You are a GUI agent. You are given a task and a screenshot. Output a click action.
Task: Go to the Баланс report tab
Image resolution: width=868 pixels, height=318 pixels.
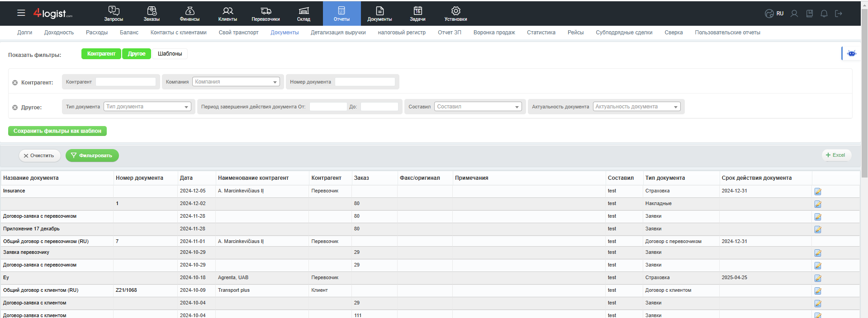pos(129,33)
